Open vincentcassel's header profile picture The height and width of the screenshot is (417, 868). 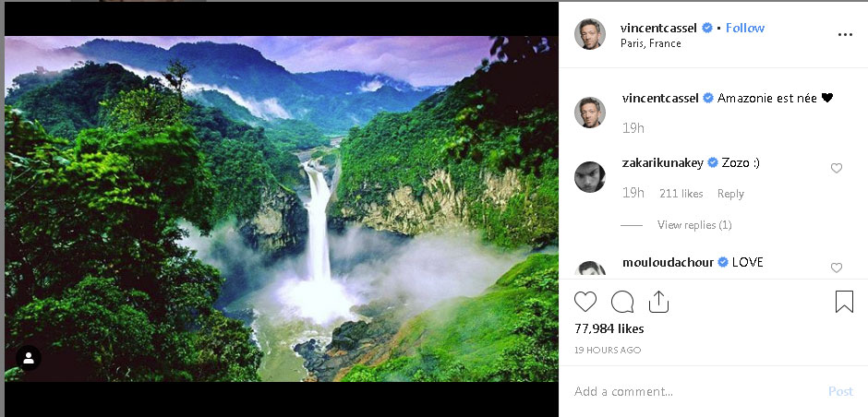coord(590,34)
